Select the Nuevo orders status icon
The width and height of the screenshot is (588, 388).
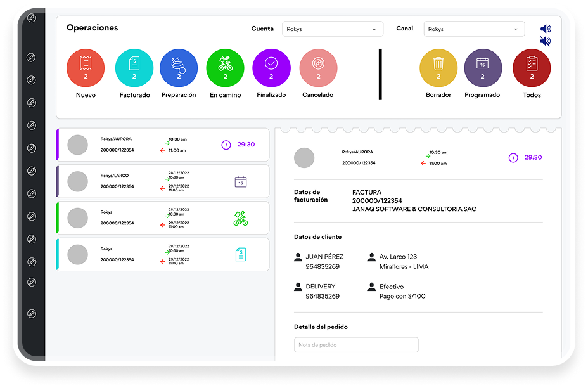point(86,68)
